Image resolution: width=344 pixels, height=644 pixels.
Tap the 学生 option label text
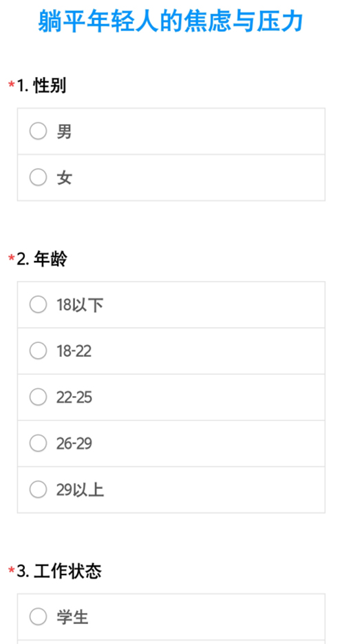72,617
